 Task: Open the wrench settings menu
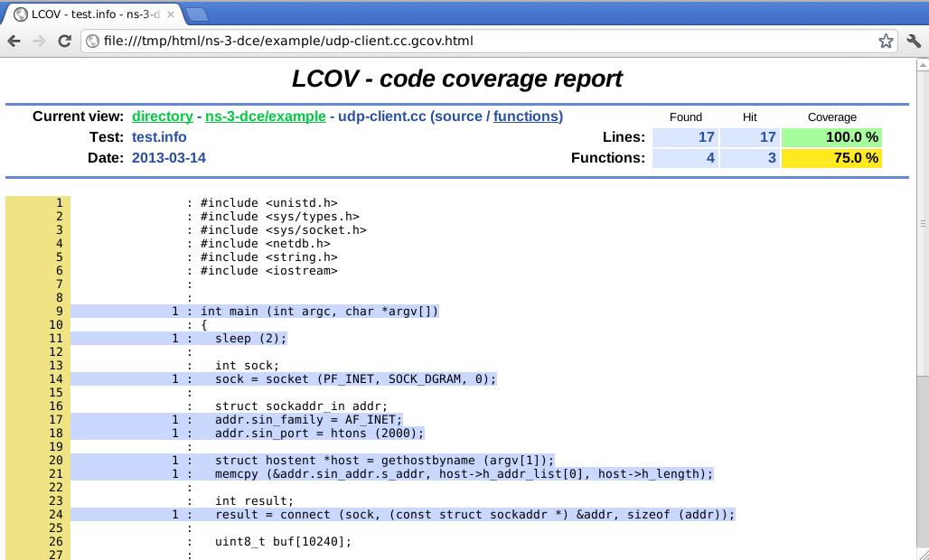pos(913,41)
